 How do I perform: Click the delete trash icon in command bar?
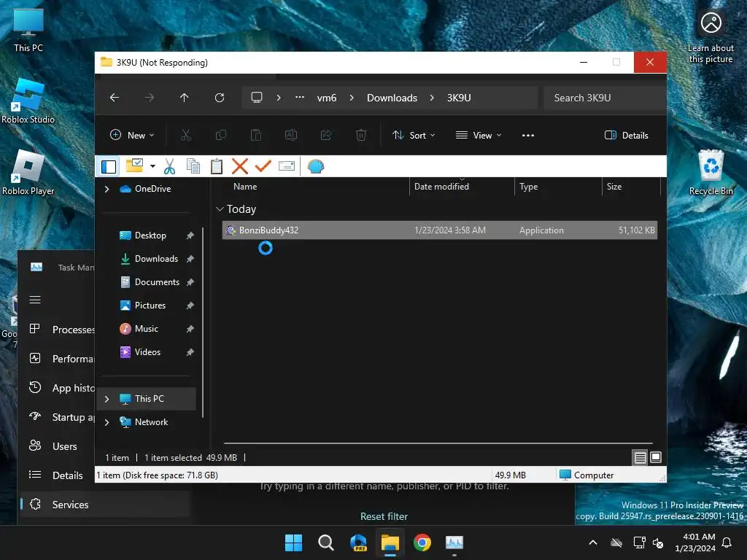[x=361, y=135]
